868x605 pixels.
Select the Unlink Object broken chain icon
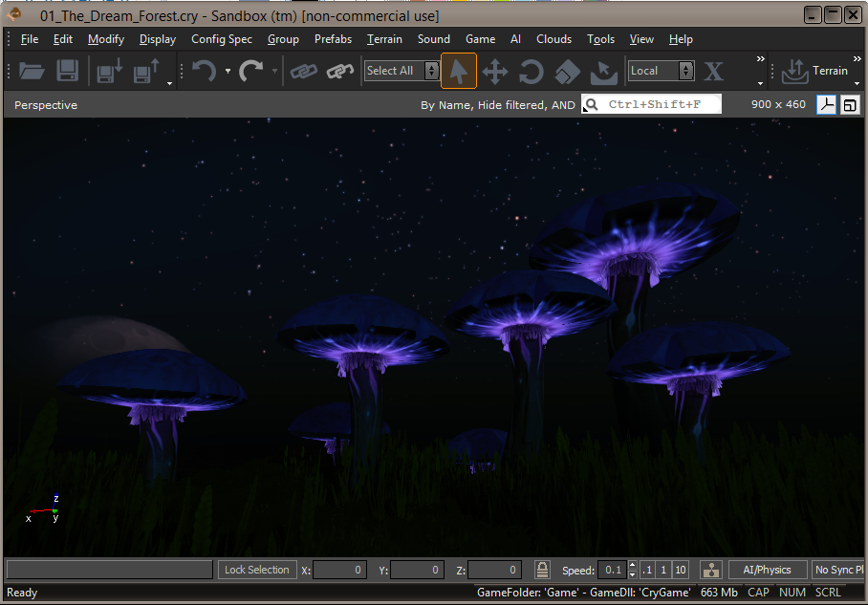click(x=340, y=71)
